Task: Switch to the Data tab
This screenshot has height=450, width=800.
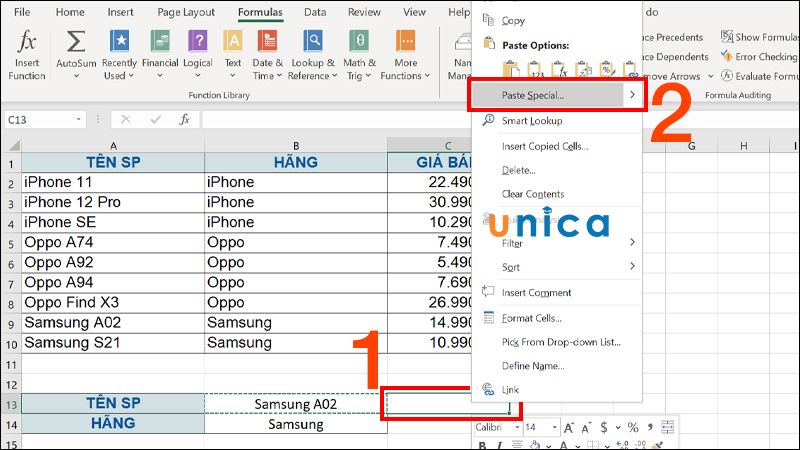Action: [x=315, y=12]
